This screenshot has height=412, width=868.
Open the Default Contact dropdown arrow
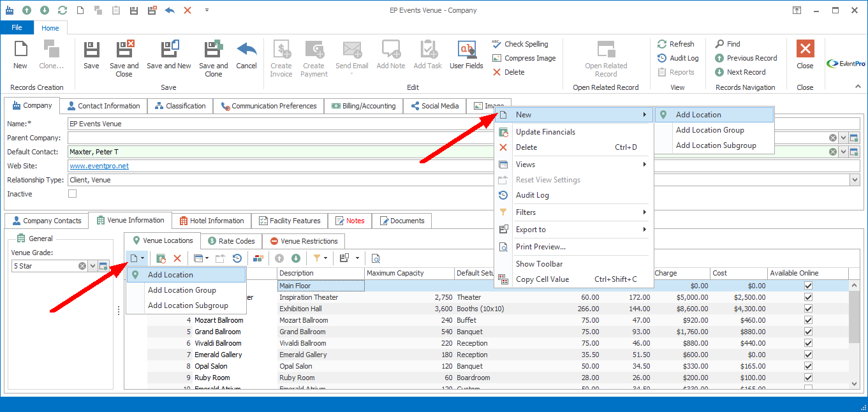(x=843, y=152)
